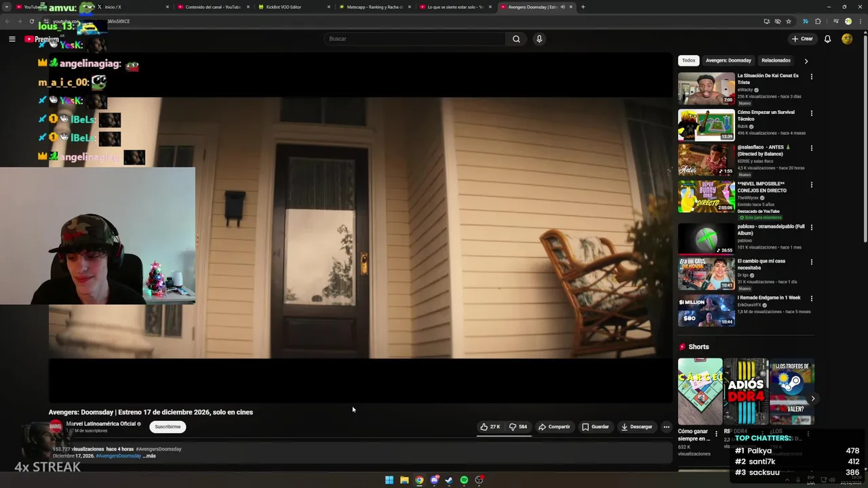Select the "Relacionados" filter chip
Viewport: 868px width, 488px height.
pos(776,60)
